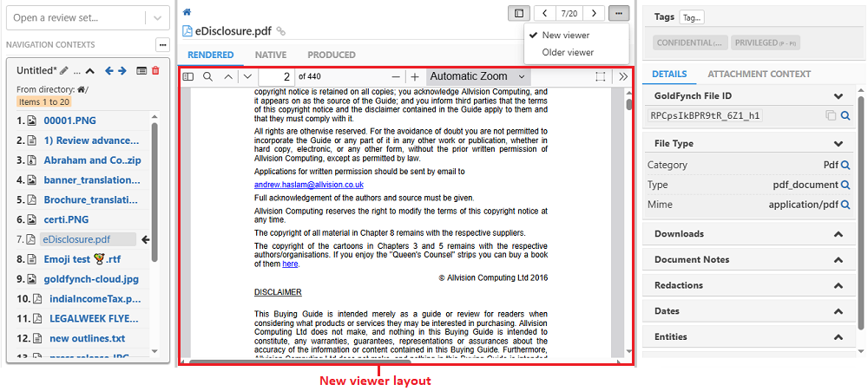This screenshot has width=868, height=391.
Task: Delete the Untitled navigation context
Action: click(x=155, y=70)
